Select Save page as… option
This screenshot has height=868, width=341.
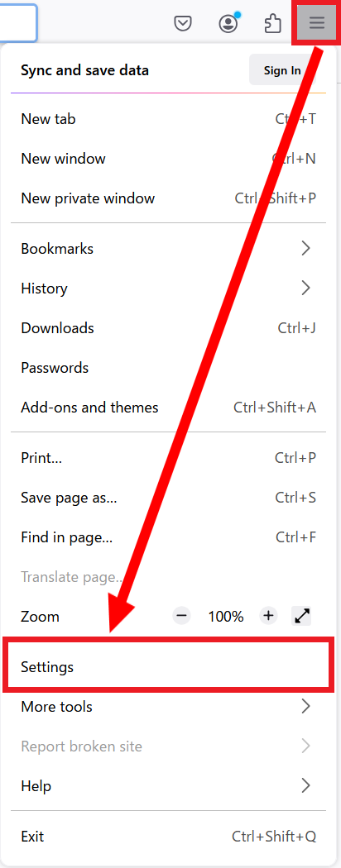168,498
